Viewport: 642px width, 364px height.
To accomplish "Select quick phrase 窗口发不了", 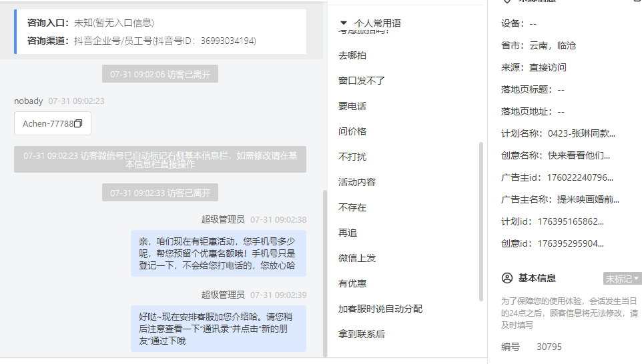I will [x=362, y=81].
